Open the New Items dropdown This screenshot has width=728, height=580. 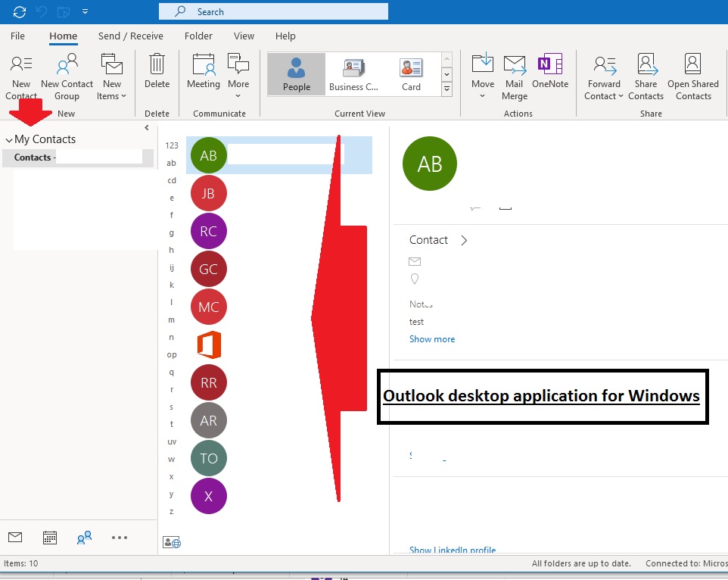click(x=111, y=77)
